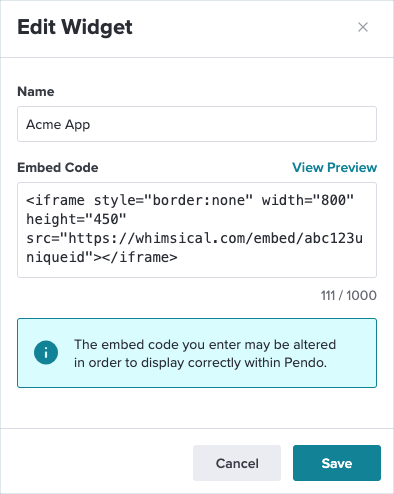Click inside the Embed Code text area
The height and width of the screenshot is (494, 394).
click(x=197, y=230)
